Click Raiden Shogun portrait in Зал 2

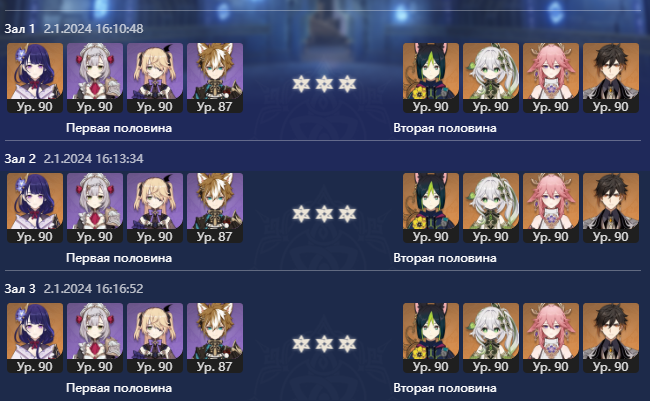35,208
